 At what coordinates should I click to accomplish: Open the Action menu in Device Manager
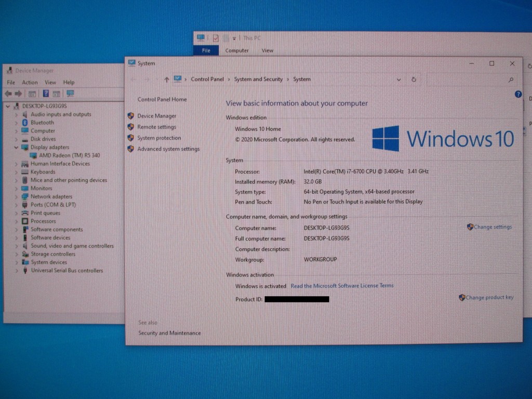click(x=30, y=83)
